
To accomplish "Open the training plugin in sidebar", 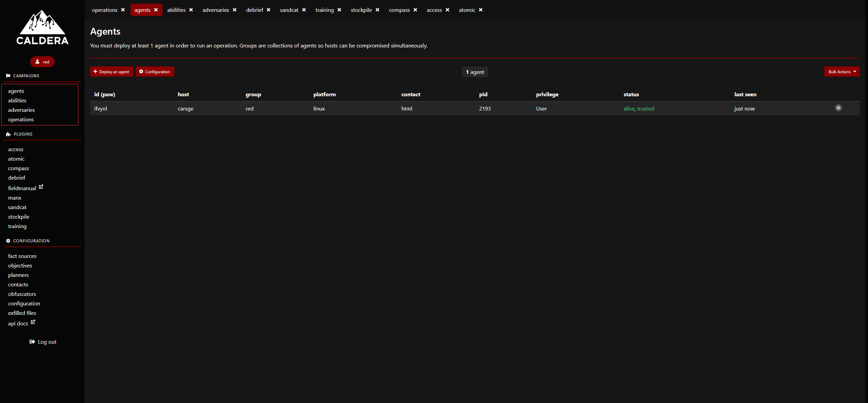I will click(17, 226).
